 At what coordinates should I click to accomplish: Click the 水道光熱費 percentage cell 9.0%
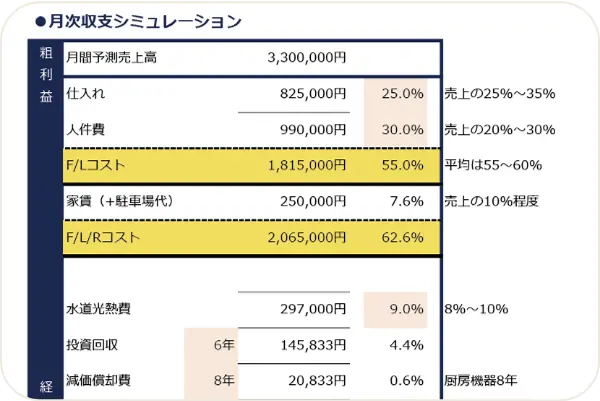pos(396,309)
